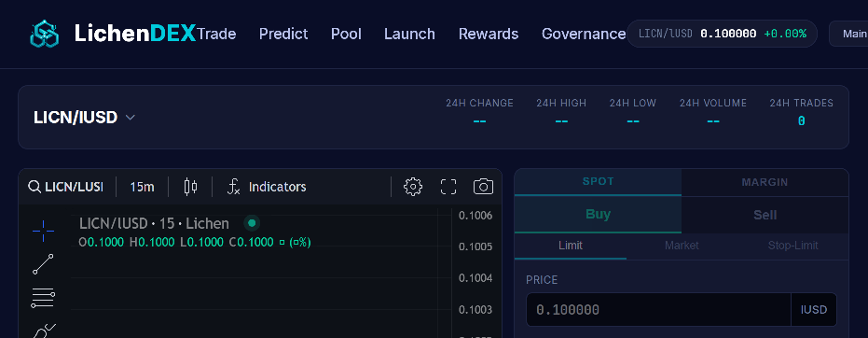Go to the Launch page
868x338 pixels.
pyautogui.click(x=409, y=34)
